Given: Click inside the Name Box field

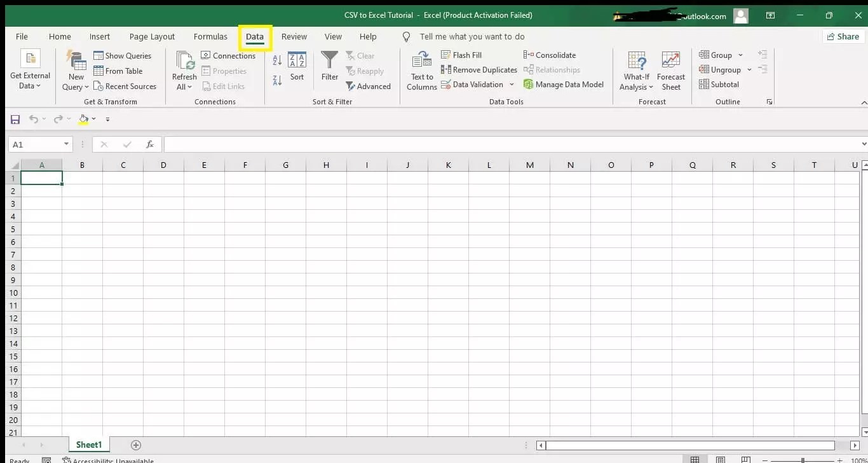Looking at the screenshot, I should pos(36,144).
